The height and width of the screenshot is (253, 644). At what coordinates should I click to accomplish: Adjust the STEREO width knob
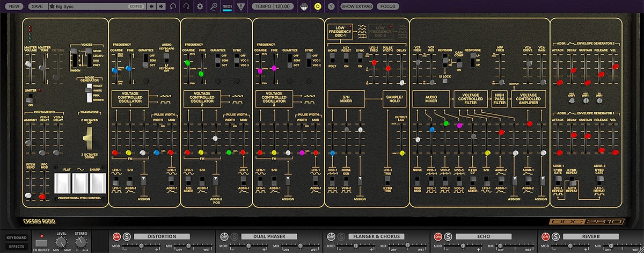pyautogui.click(x=81, y=241)
